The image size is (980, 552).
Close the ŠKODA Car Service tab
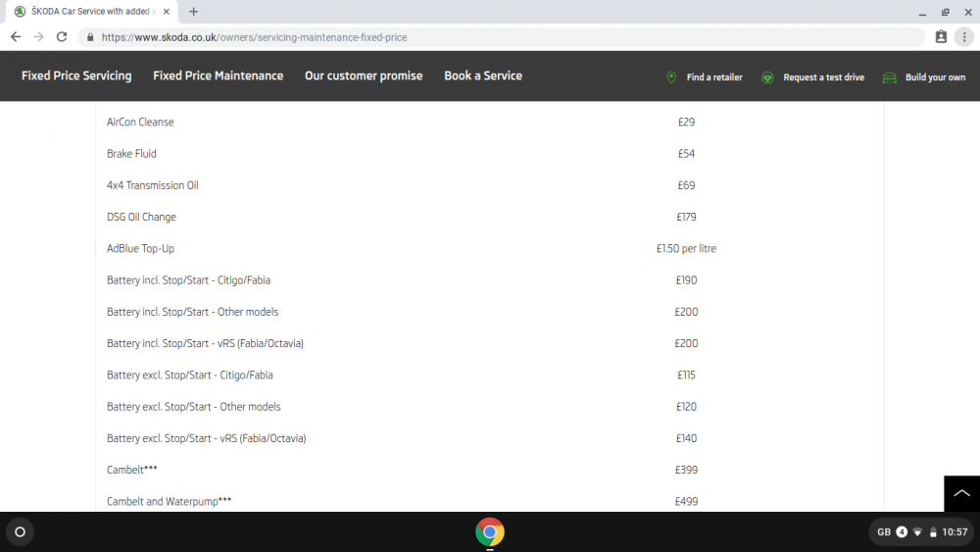(167, 11)
